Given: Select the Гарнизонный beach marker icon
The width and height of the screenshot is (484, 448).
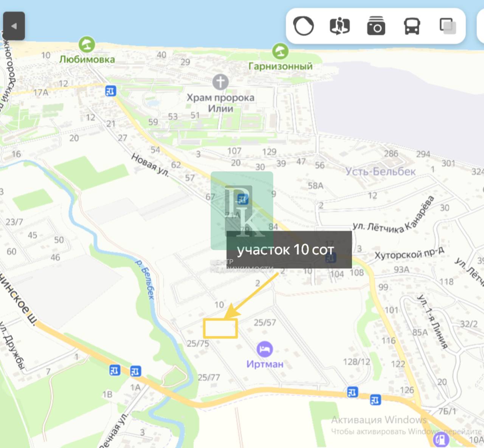Looking at the screenshot, I should coord(280,51).
